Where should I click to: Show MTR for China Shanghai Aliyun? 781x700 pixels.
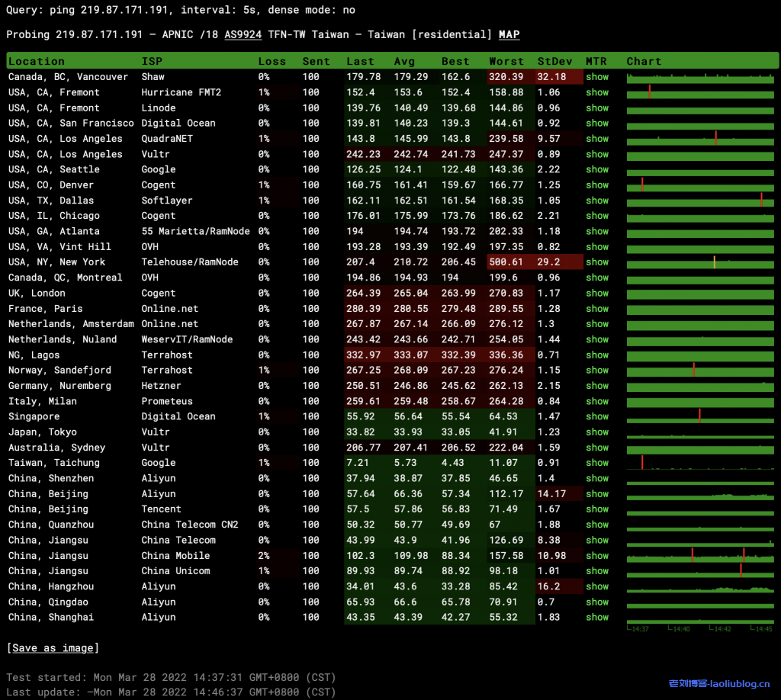tap(597, 618)
